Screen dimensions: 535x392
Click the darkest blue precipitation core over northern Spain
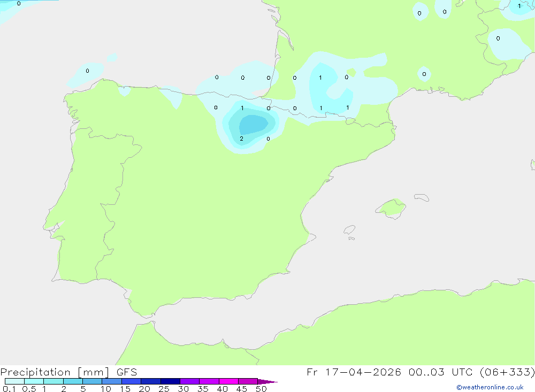(253, 125)
